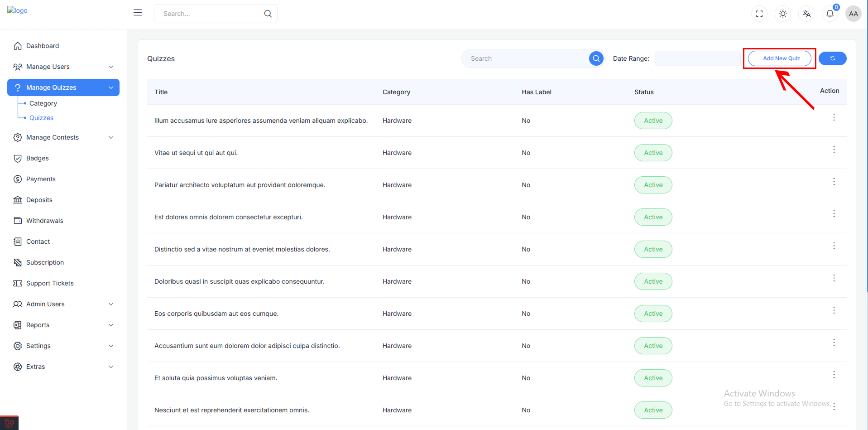Open the Quizzes submenu item
This screenshot has height=430, width=868.
pos(41,118)
